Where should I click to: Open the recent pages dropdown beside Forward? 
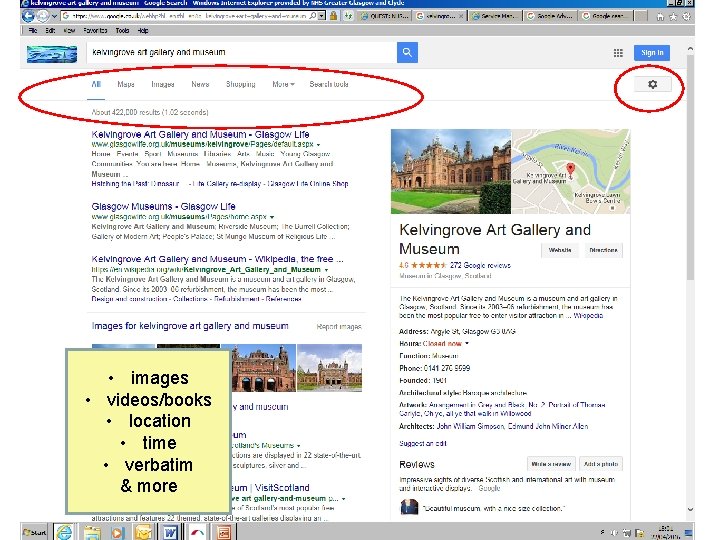coord(54,17)
